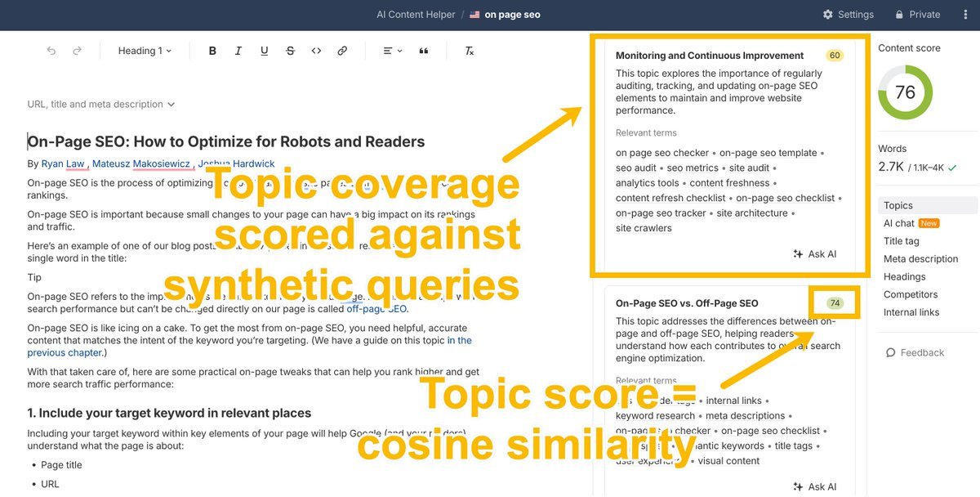Click Ask AI in Monitoring topic card
The height and width of the screenshot is (497, 980).
click(814, 254)
